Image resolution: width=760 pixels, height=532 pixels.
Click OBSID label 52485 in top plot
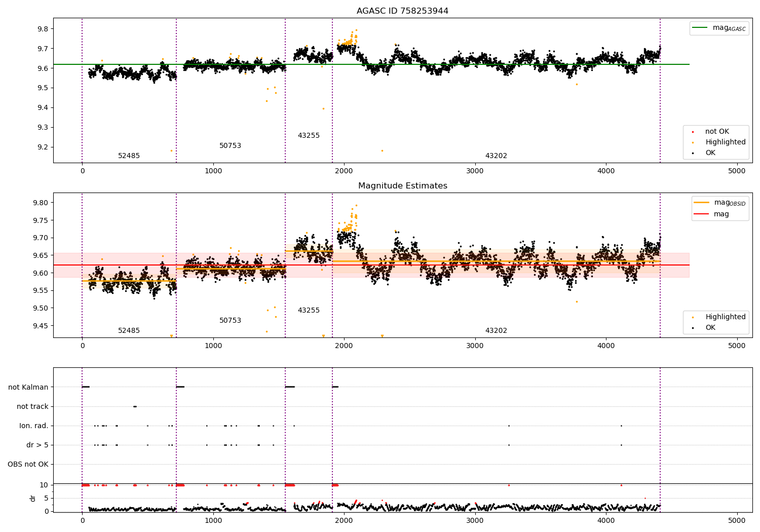(x=129, y=156)
